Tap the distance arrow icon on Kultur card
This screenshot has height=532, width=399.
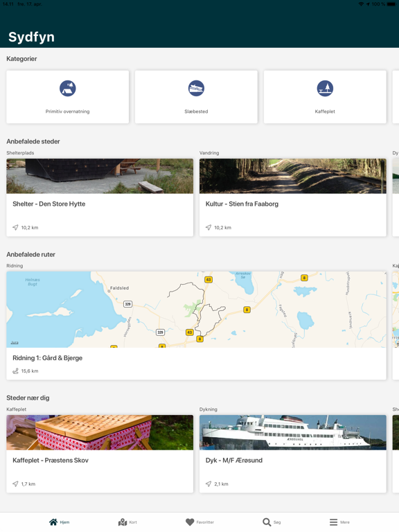point(209,227)
